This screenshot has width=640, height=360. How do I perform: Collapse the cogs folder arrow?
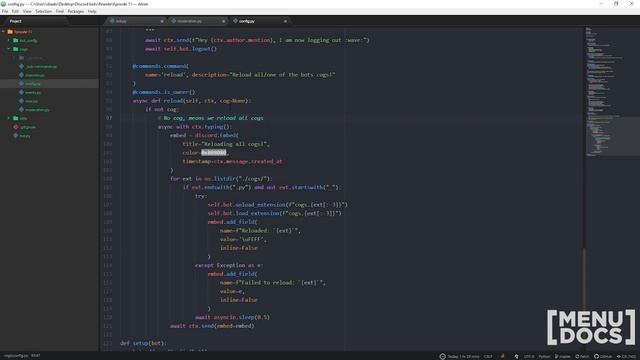coord(9,49)
